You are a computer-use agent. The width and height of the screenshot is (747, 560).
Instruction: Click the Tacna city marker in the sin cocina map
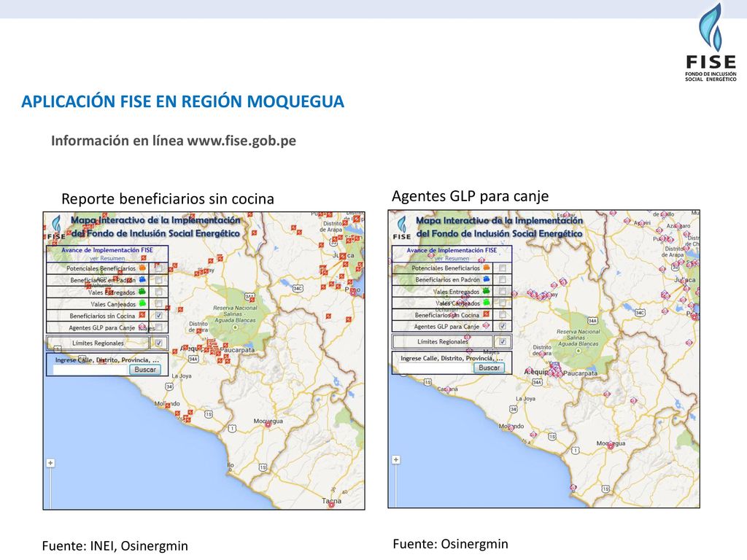[x=332, y=505]
